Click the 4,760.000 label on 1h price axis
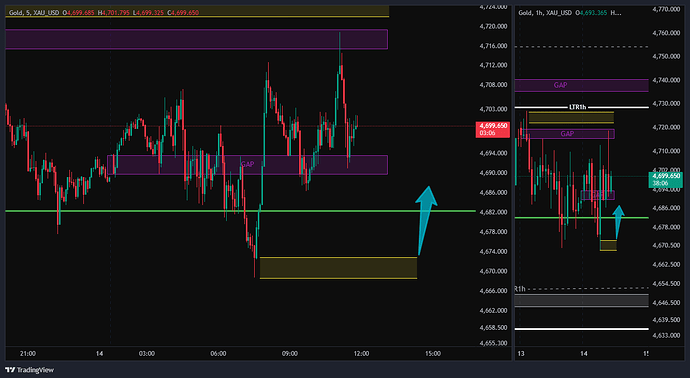Image resolution: width=690 pixels, height=378 pixels. pyautogui.click(x=667, y=33)
